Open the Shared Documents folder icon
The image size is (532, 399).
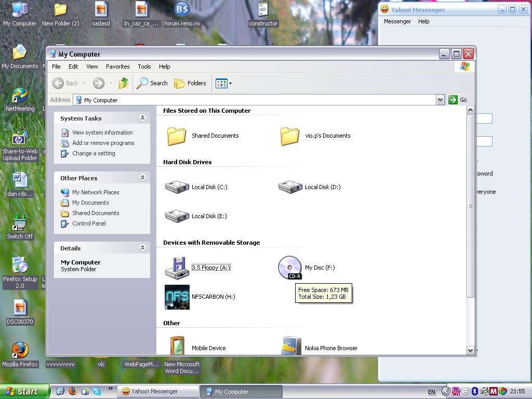coord(177,136)
